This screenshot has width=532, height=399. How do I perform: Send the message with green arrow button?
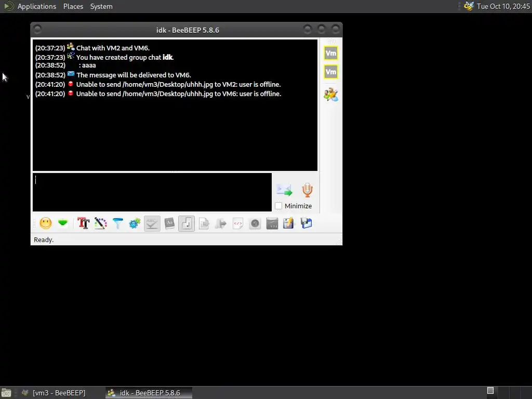coord(284,190)
